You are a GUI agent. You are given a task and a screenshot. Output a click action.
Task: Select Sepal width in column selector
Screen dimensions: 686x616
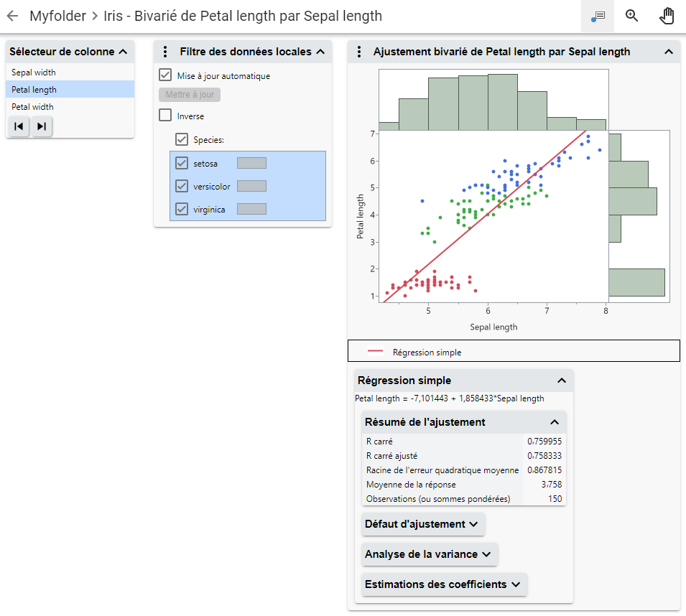(x=34, y=73)
